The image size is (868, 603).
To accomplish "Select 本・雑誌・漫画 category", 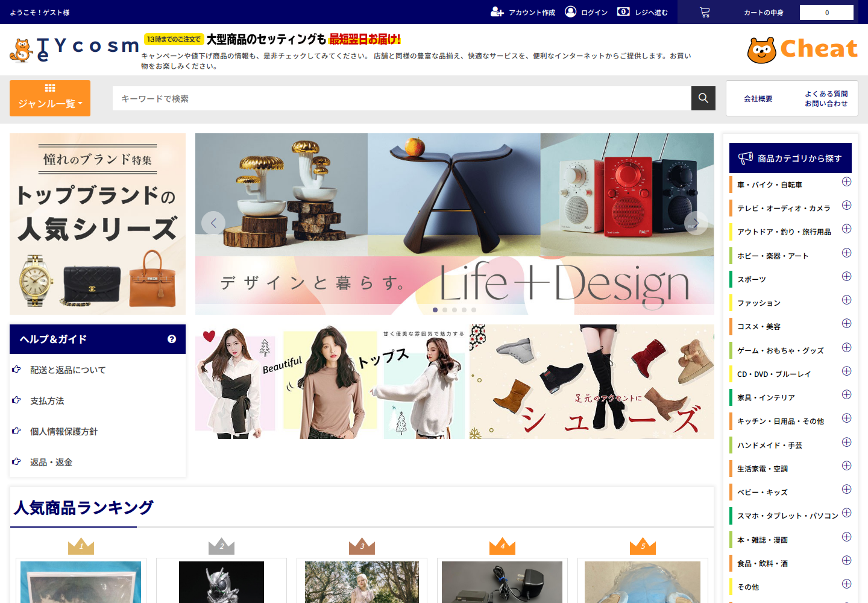I will click(762, 540).
